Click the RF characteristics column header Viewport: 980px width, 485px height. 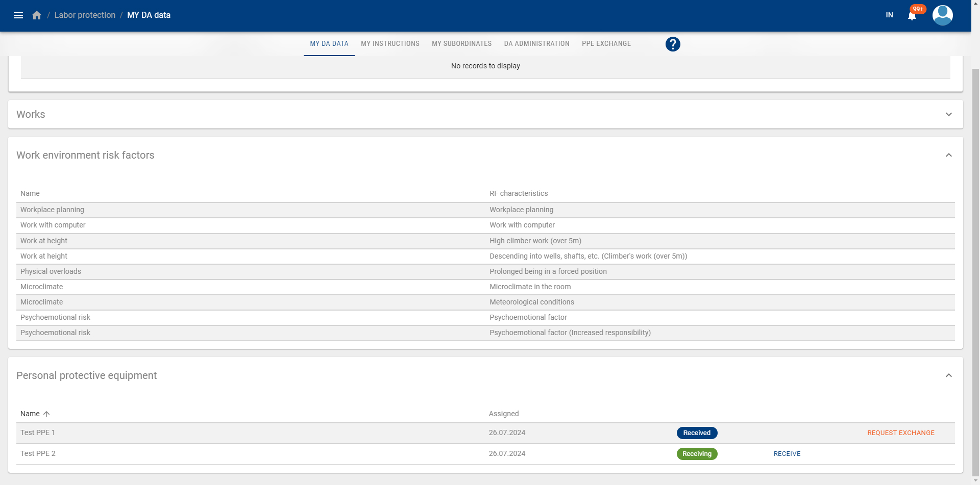pos(519,194)
